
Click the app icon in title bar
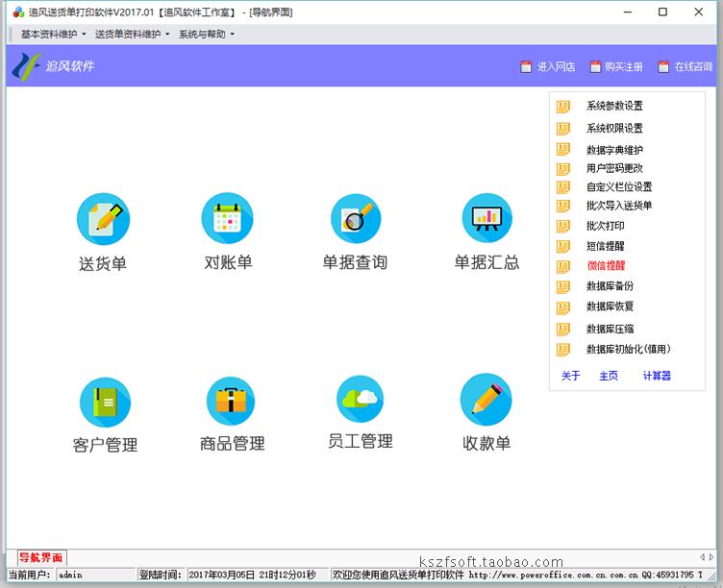pos(18,12)
